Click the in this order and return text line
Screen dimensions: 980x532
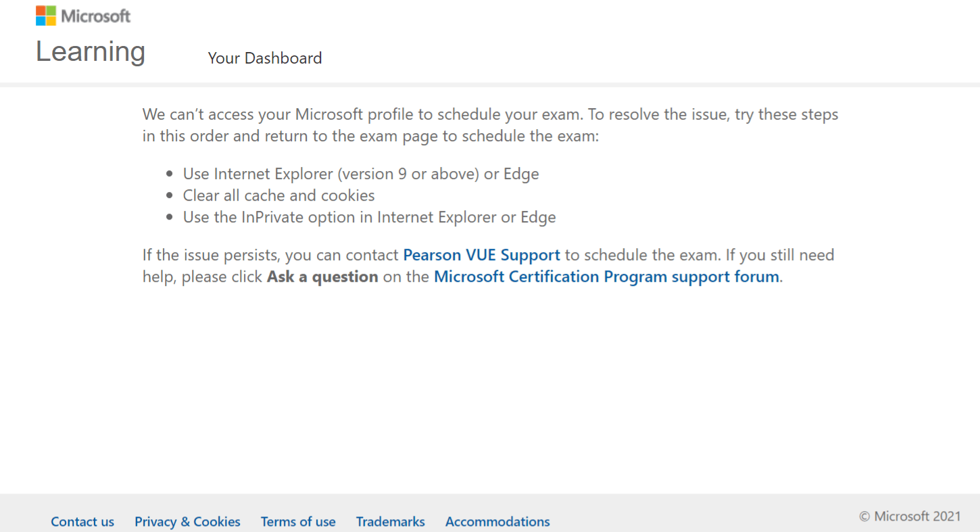[371, 136]
